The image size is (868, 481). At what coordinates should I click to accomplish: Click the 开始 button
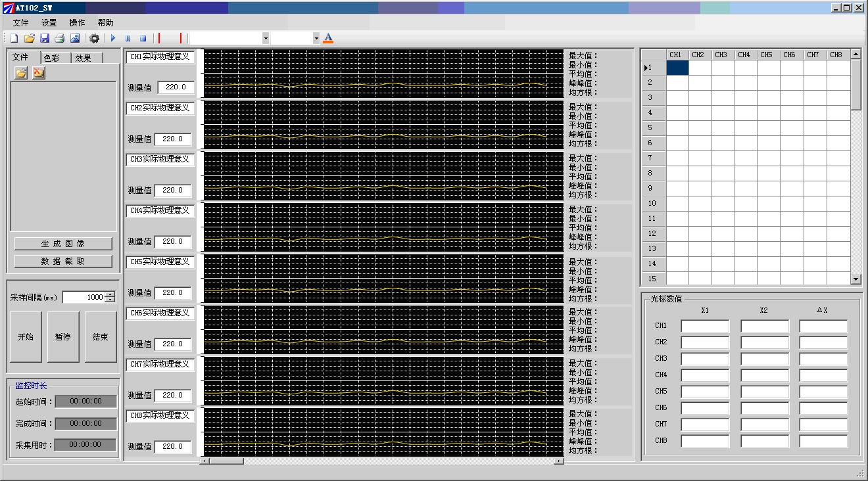pyautogui.click(x=26, y=337)
